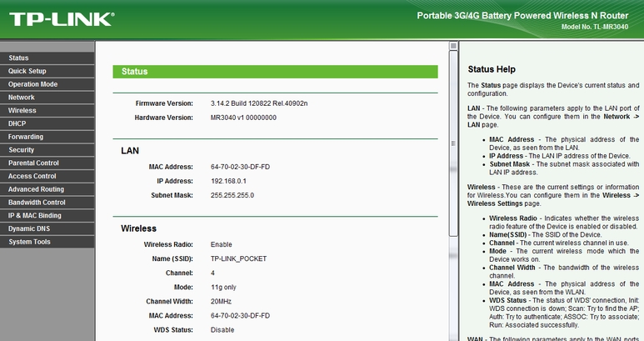Click the main pane vertical scrollbar thumb
The height and width of the screenshot is (341, 644).
click(x=453, y=143)
